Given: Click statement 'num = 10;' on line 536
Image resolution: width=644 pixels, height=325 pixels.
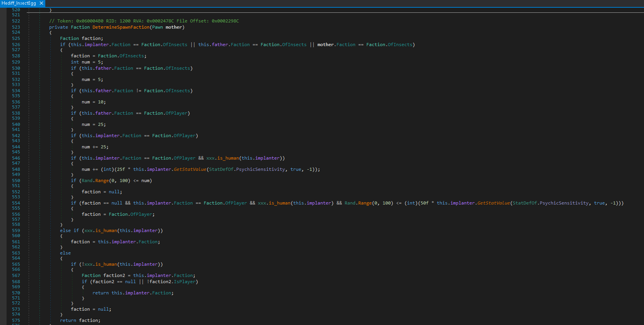Looking at the screenshot, I should (94, 102).
